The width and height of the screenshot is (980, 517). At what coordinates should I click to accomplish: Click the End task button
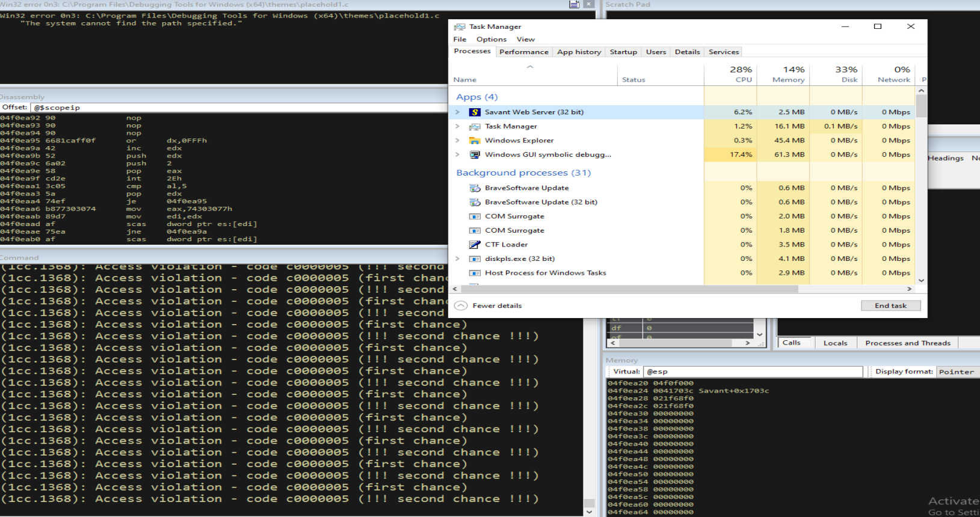(890, 305)
